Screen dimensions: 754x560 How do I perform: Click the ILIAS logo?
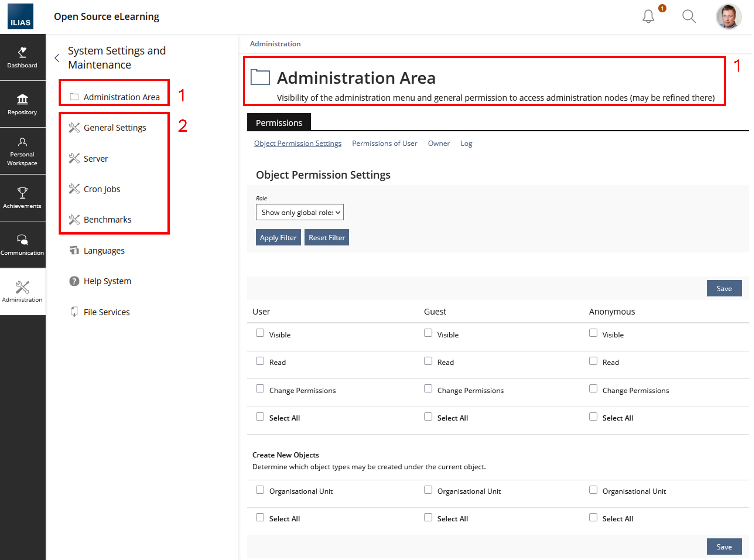click(20, 16)
